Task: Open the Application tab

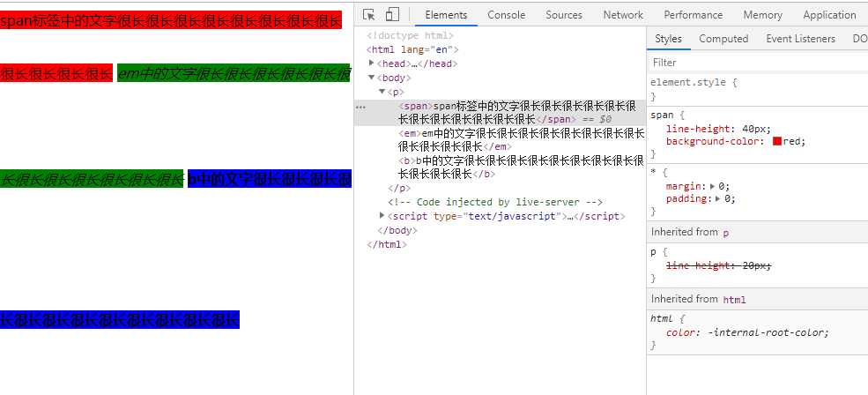Action: tap(828, 15)
